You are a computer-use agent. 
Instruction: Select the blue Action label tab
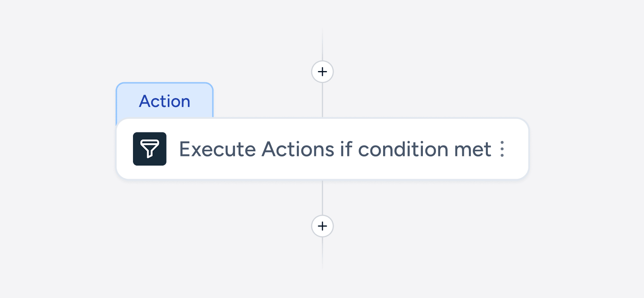pyautogui.click(x=165, y=101)
